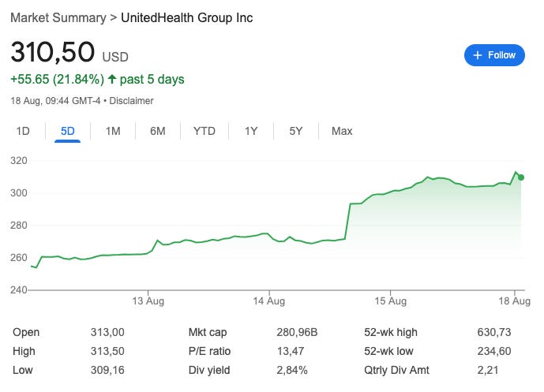The image size is (544, 392).
Task: Open the Market Summary link
Action: 58,17
